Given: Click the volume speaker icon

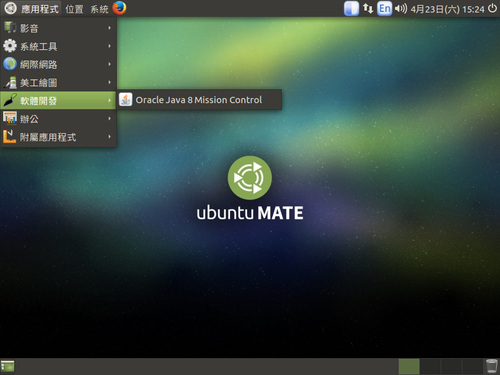Looking at the screenshot, I should [401, 8].
